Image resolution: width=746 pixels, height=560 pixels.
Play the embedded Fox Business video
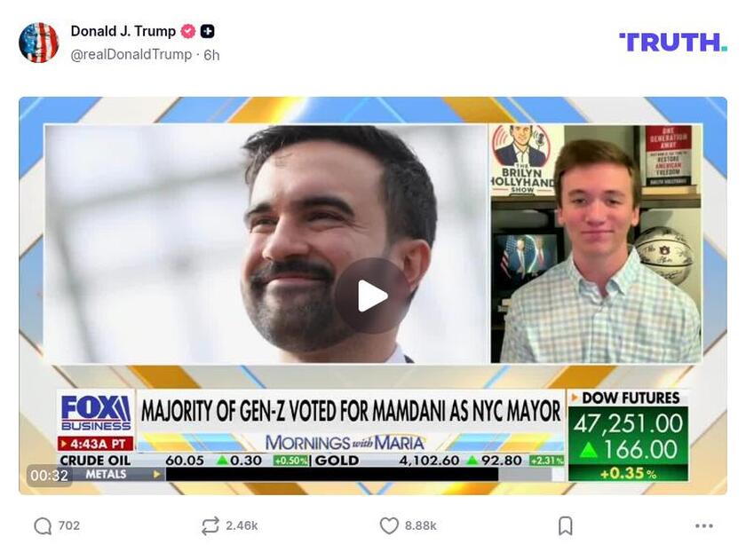click(x=372, y=296)
